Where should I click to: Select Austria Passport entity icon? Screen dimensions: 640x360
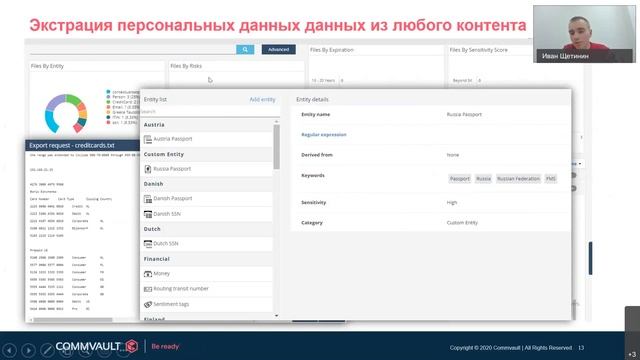point(148,139)
